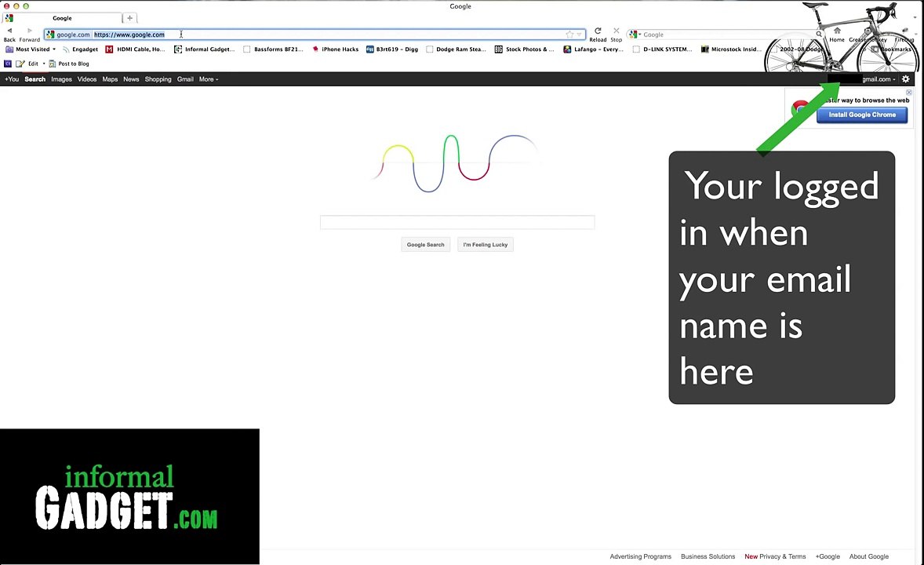Open the Bassforms BF21 bookmark
The height and width of the screenshot is (565, 924).
(274, 49)
